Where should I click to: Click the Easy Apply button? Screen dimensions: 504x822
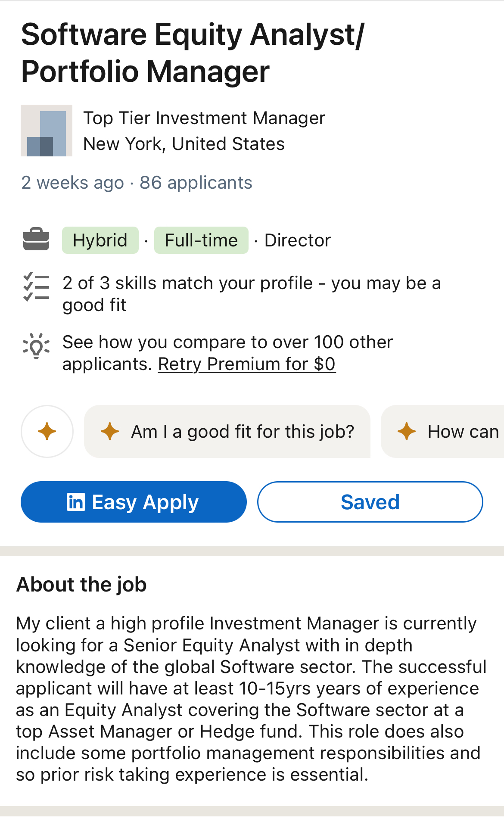click(134, 502)
